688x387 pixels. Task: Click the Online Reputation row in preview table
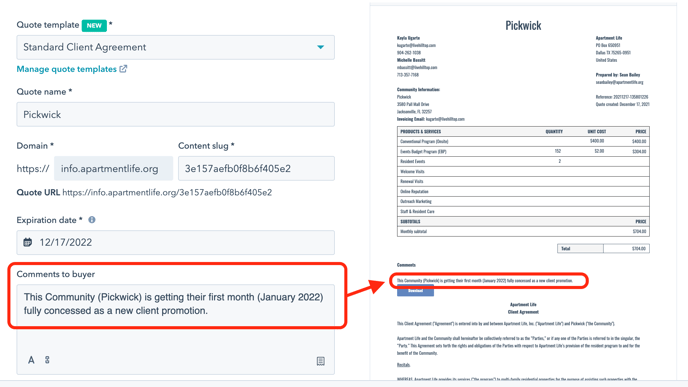click(x=523, y=191)
